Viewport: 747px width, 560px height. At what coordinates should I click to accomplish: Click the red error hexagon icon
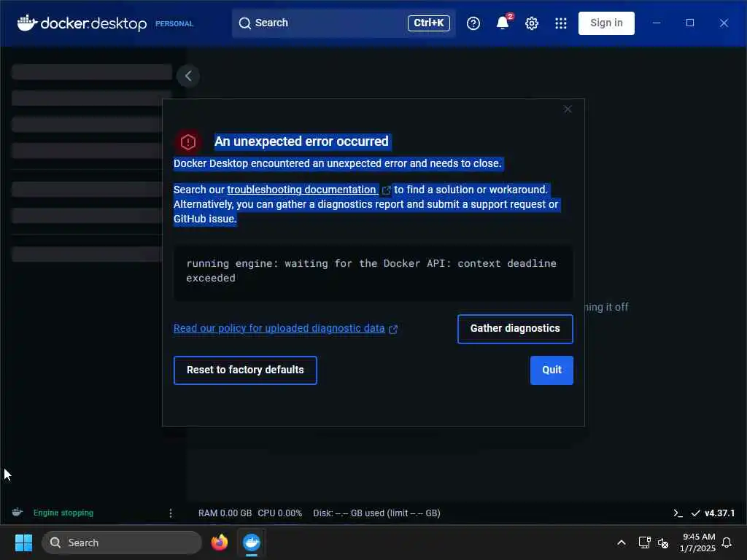pyautogui.click(x=187, y=141)
